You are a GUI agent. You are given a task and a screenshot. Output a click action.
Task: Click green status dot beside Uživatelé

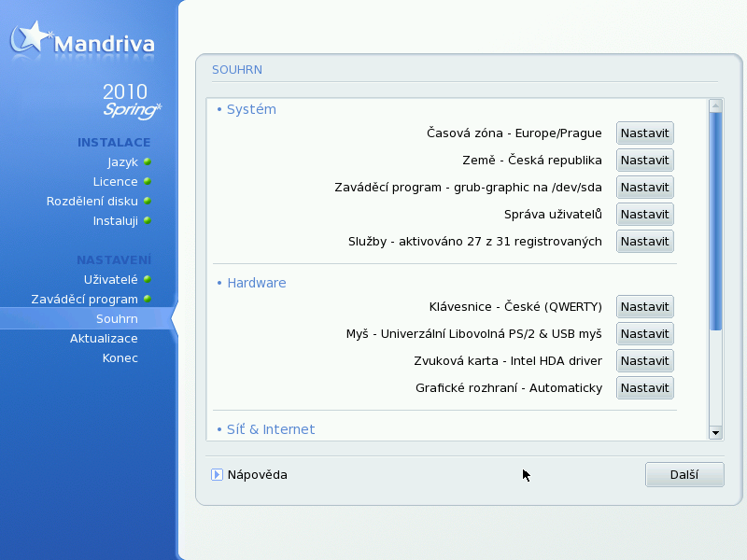point(148,279)
